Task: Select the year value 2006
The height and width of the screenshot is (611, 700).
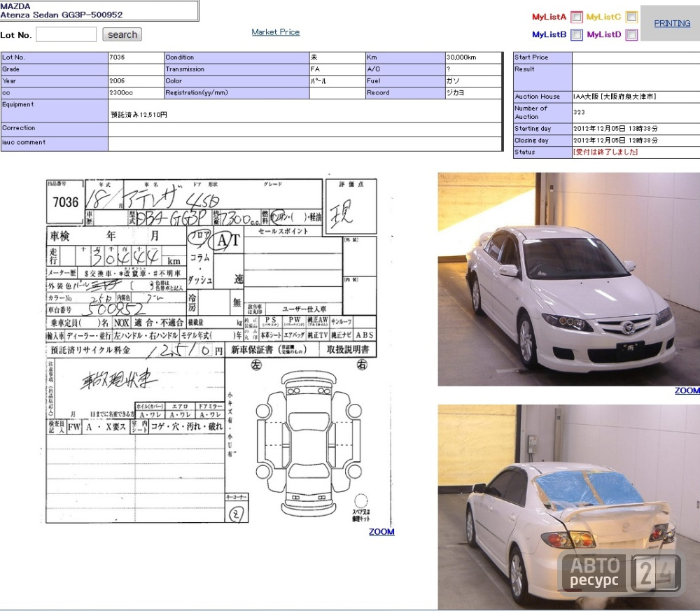Action: point(117,80)
